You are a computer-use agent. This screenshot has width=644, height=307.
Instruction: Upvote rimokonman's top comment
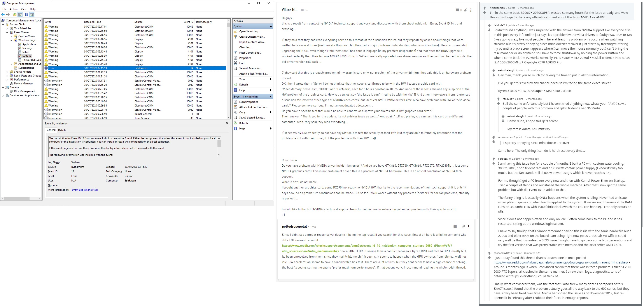tap(485, 8)
